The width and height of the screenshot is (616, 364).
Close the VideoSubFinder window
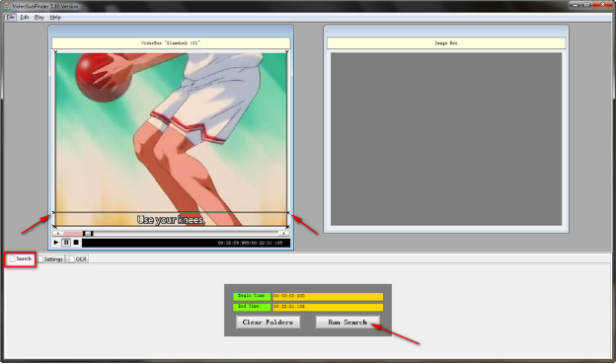pos(602,4)
